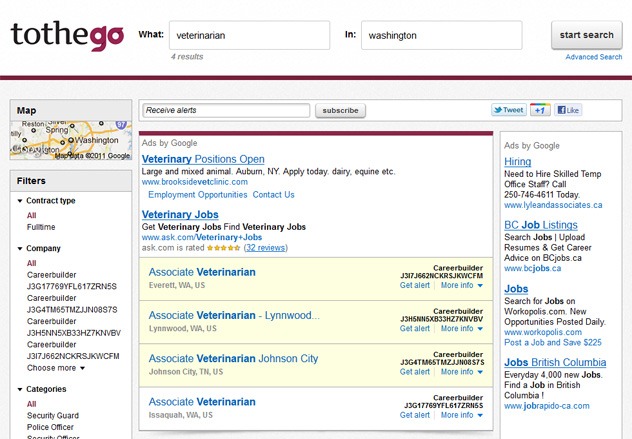This screenshot has height=439, width=632.
Task: Open www.brooksidevetclinic.com link
Action: click(x=195, y=182)
